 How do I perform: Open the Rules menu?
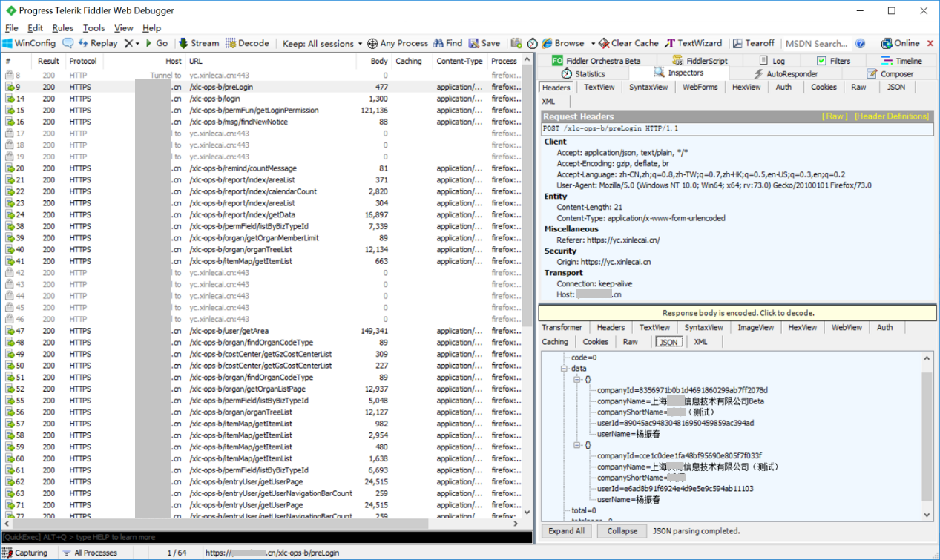62,28
